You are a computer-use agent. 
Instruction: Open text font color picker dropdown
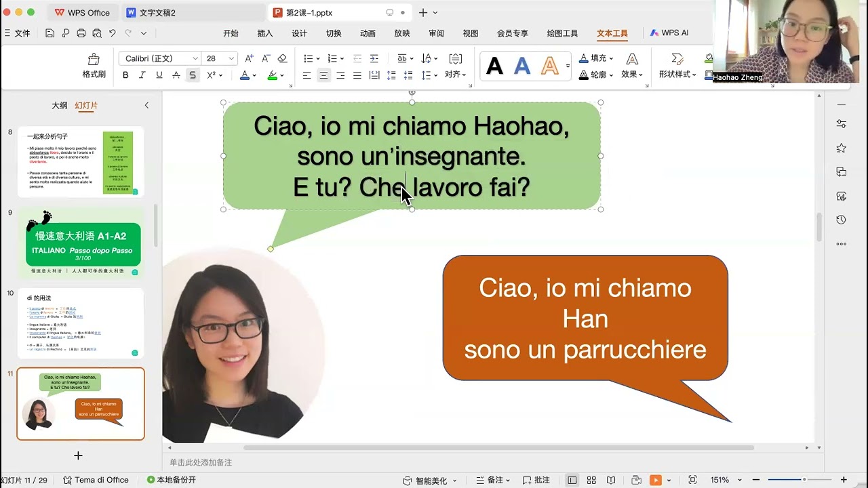click(x=254, y=75)
